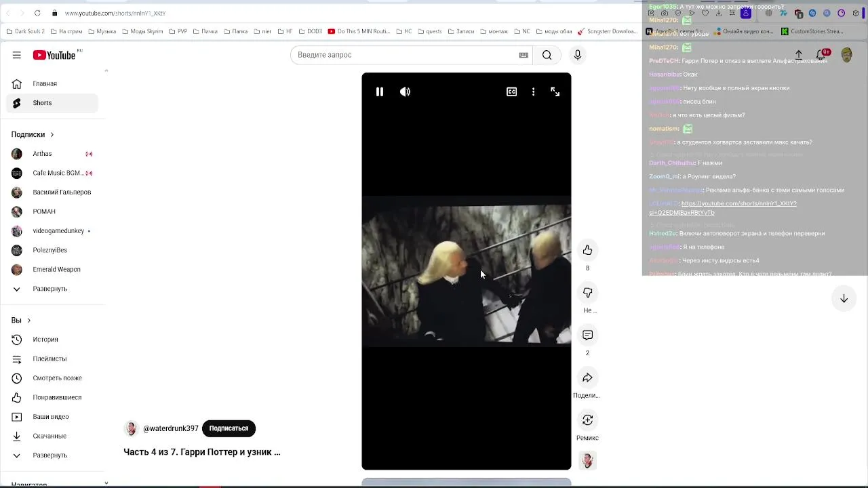Image resolution: width=868 pixels, height=488 pixels.
Task: Open the Онлайн видео кон... bookmark
Action: click(743, 31)
